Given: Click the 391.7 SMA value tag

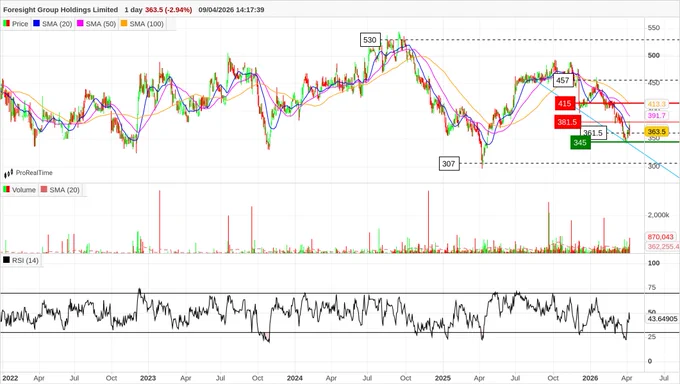Looking at the screenshot, I should [x=656, y=115].
